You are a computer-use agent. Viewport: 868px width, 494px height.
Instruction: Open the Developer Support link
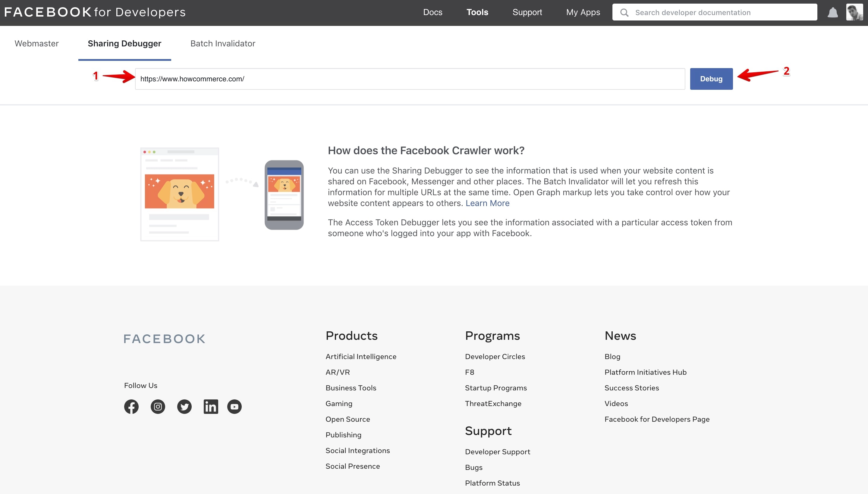(497, 452)
